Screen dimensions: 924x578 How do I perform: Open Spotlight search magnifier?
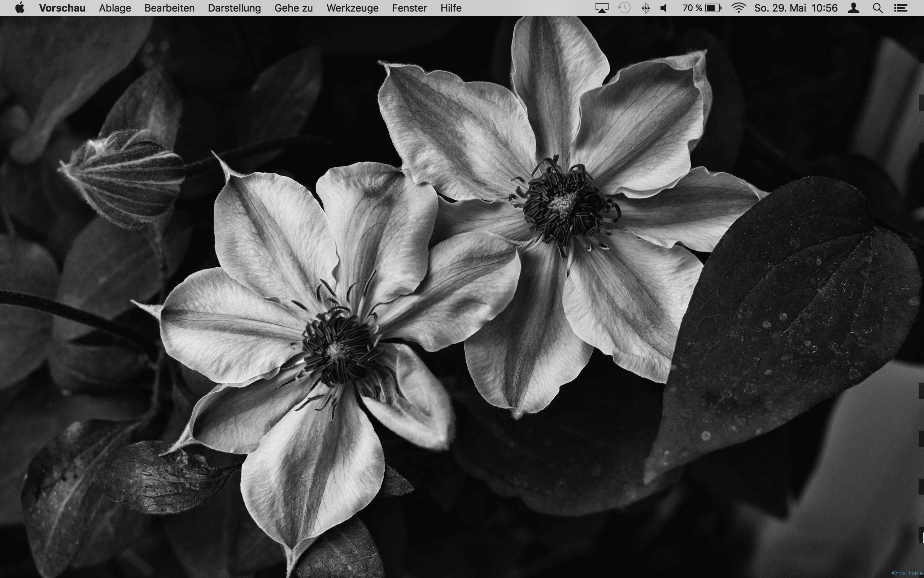tap(878, 8)
